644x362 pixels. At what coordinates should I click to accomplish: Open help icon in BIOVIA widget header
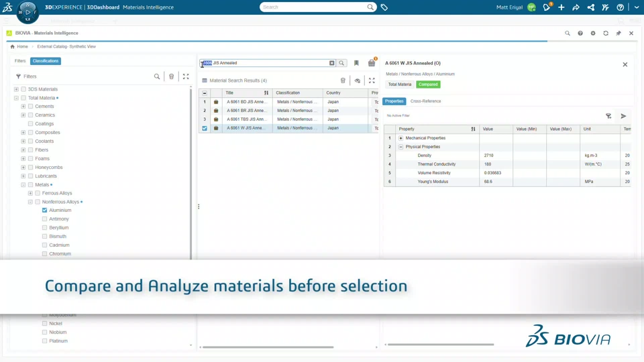point(580,34)
